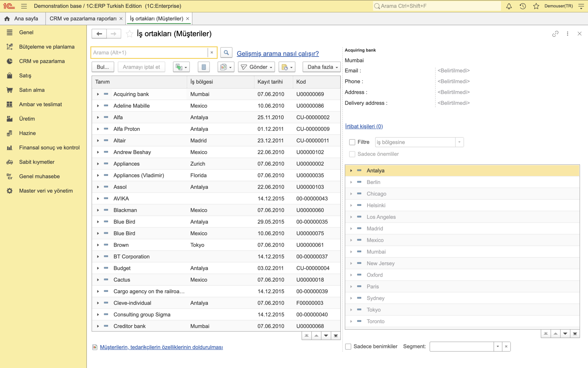Click the magnifier search button

226,53
